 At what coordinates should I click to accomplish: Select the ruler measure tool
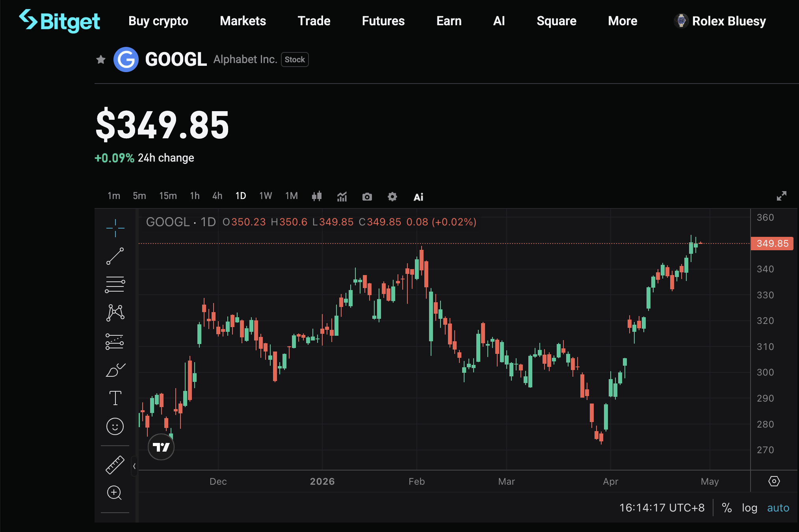[x=115, y=465]
